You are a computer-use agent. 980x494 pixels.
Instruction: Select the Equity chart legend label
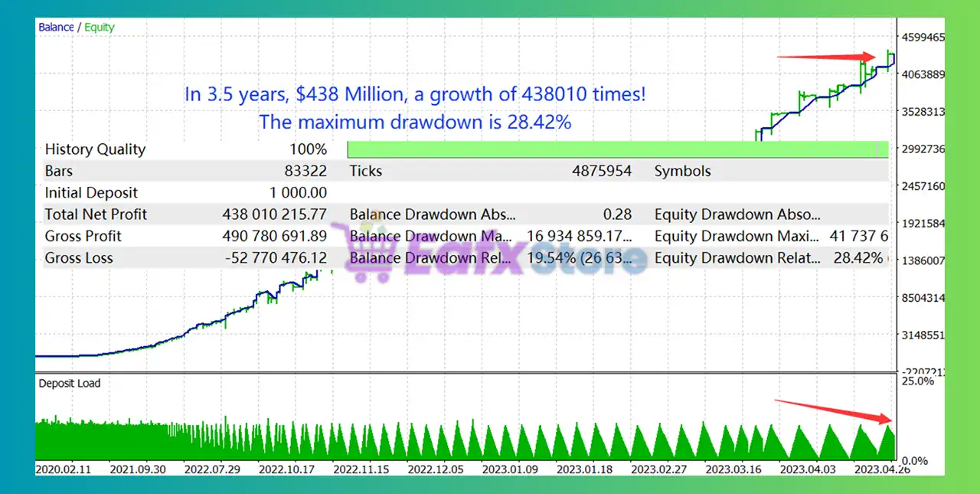pos(99,27)
